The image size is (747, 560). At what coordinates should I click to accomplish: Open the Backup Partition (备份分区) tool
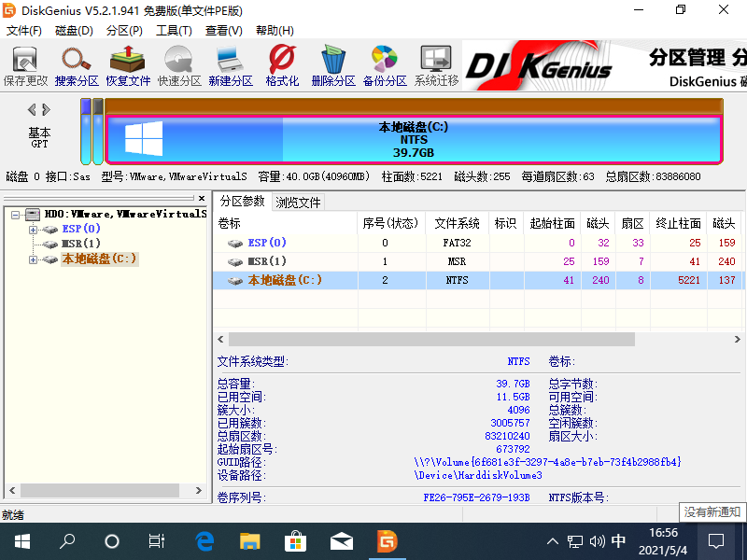(385, 65)
